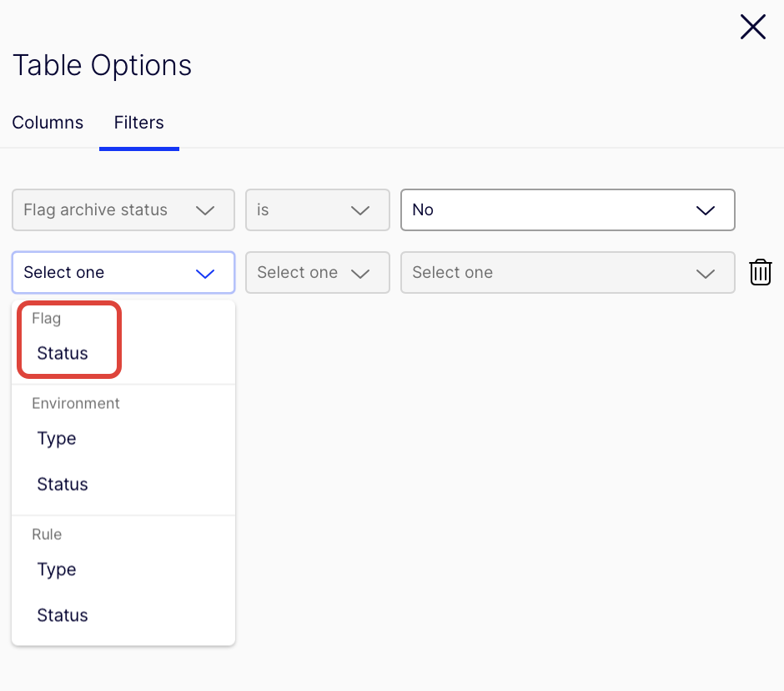Viewport: 784px width, 691px height.
Task: Select Type under the Rule group
Action: tap(57, 569)
